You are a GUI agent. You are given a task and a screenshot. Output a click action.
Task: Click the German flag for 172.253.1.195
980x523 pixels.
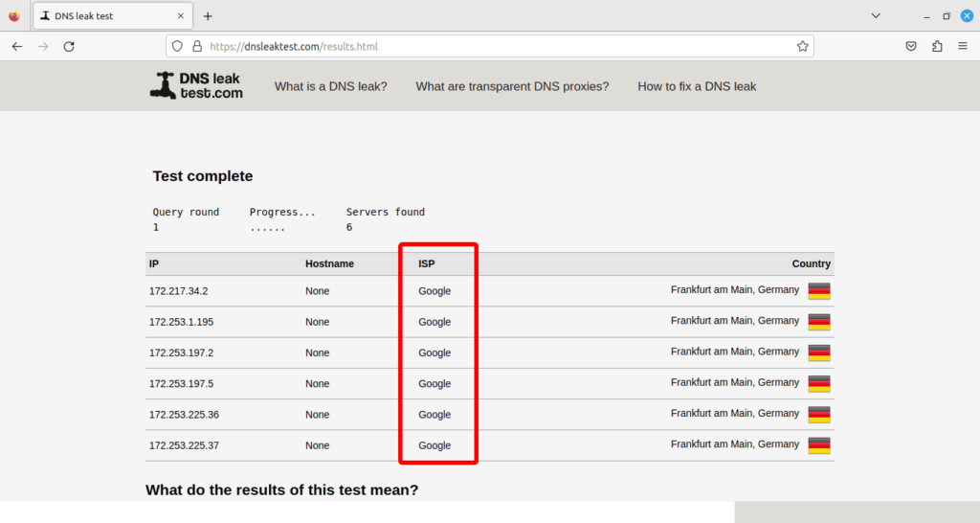click(x=819, y=322)
